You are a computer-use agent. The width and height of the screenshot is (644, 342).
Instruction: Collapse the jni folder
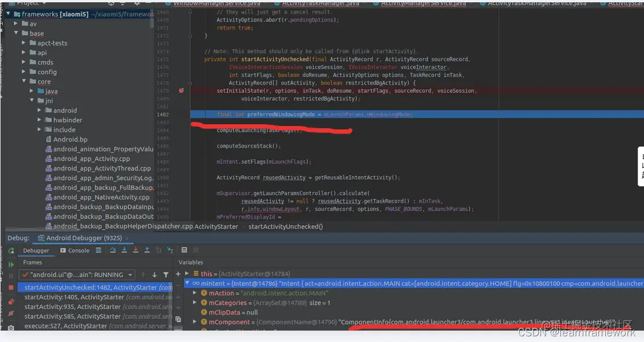tap(32, 100)
